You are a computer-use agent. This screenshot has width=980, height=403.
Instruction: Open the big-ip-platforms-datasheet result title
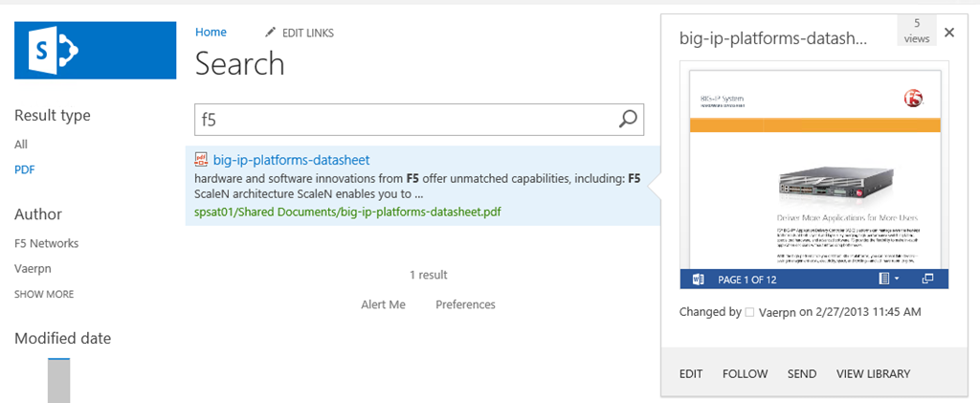291,159
